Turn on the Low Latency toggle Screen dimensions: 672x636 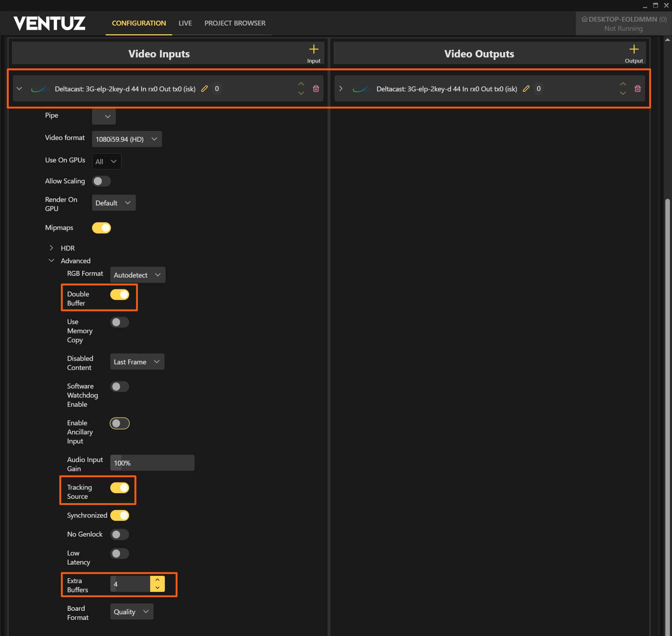[x=120, y=553]
